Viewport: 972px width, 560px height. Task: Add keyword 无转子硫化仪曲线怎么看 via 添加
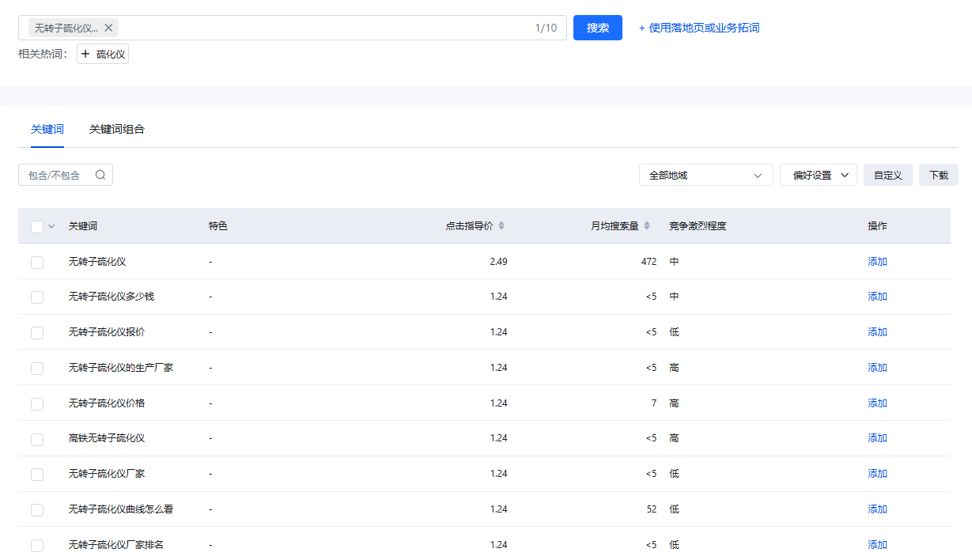[x=877, y=509]
